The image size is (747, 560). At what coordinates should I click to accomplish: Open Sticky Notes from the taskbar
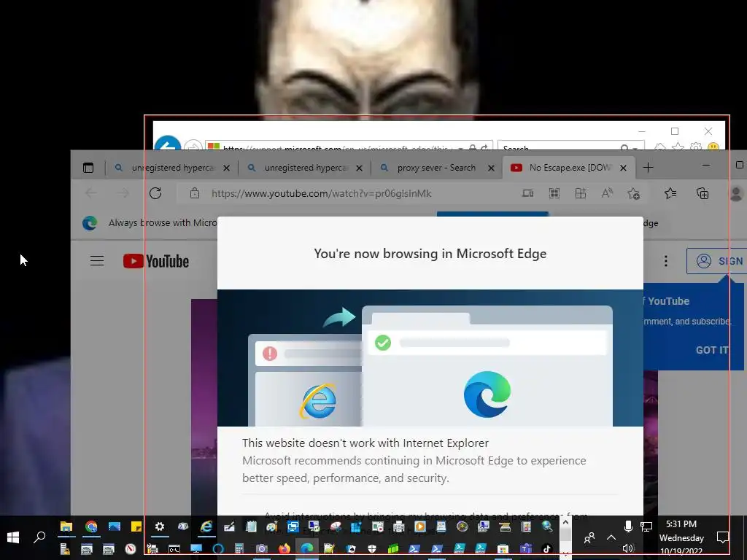(x=136, y=526)
